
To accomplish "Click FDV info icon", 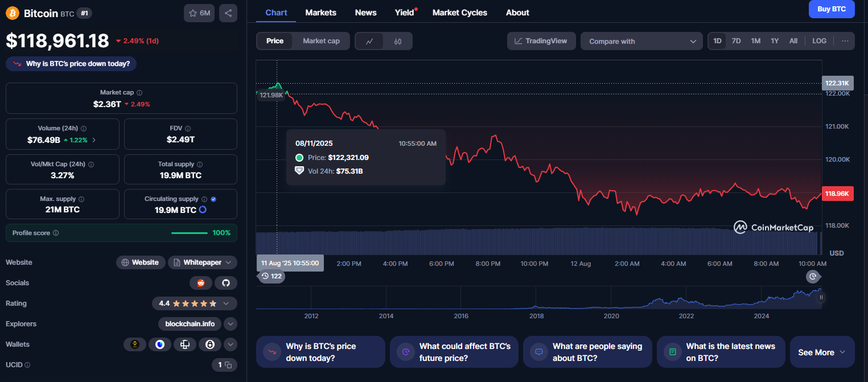I will (188, 129).
